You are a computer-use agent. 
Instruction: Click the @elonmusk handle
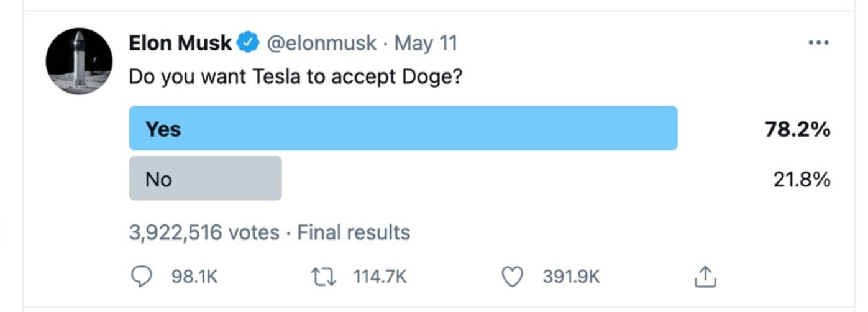pos(321,43)
